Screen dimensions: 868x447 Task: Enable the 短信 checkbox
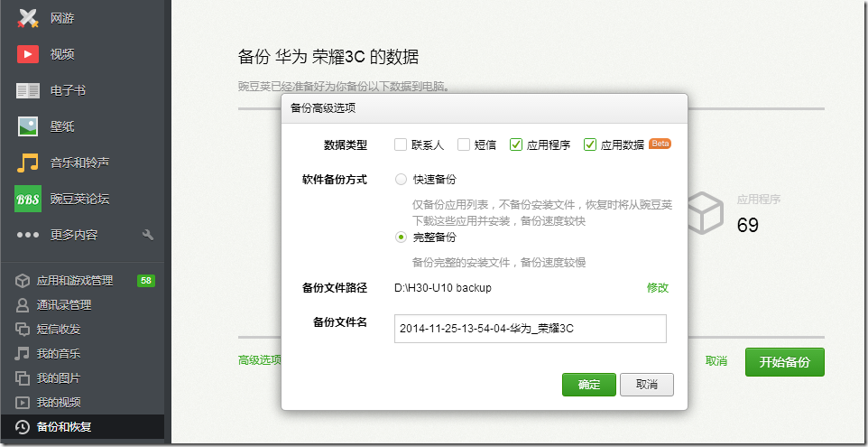(x=464, y=144)
